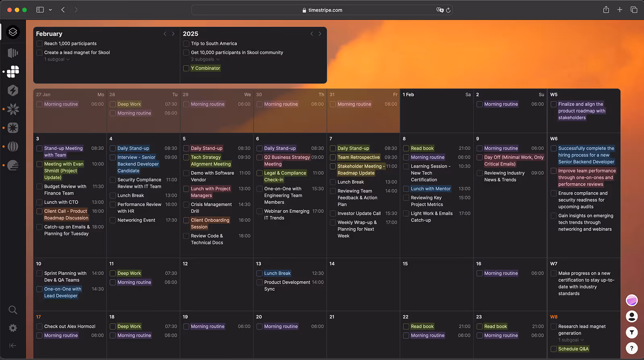The image size is (644, 360).
Task: Open the Schedule Q&A weekly goal
Action: point(573,349)
